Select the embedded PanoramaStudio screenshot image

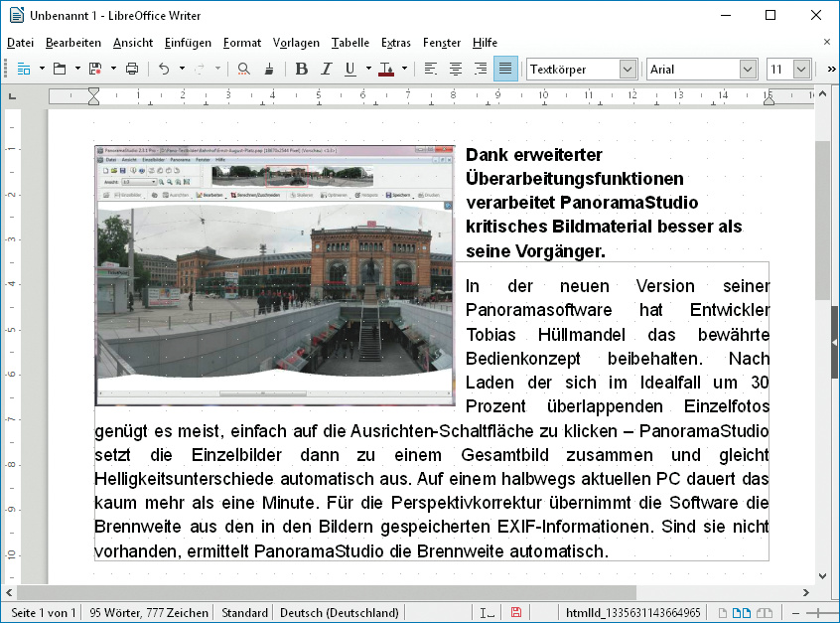[x=274, y=275]
